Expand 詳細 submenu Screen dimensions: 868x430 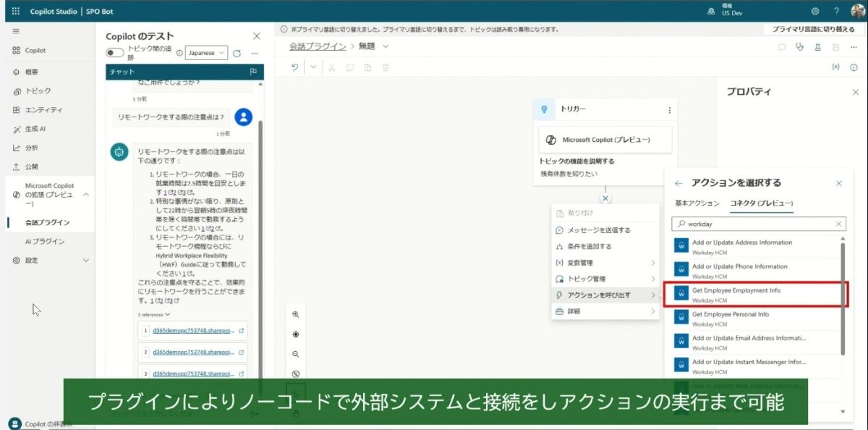pyautogui.click(x=605, y=311)
